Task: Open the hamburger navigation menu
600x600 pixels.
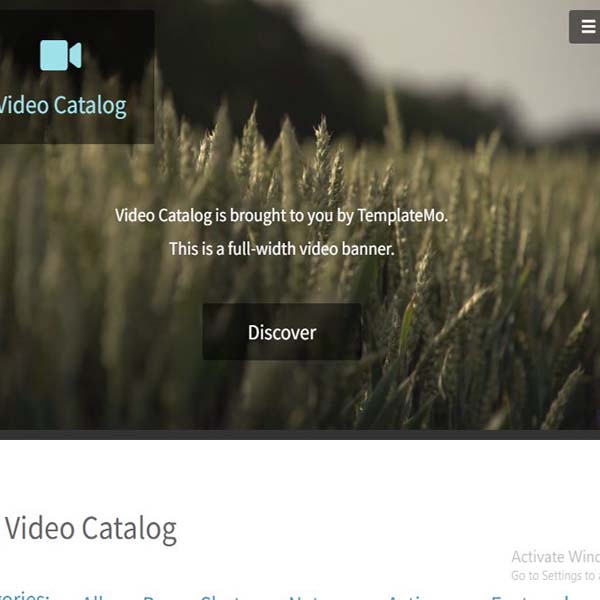Action: (x=585, y=27)
